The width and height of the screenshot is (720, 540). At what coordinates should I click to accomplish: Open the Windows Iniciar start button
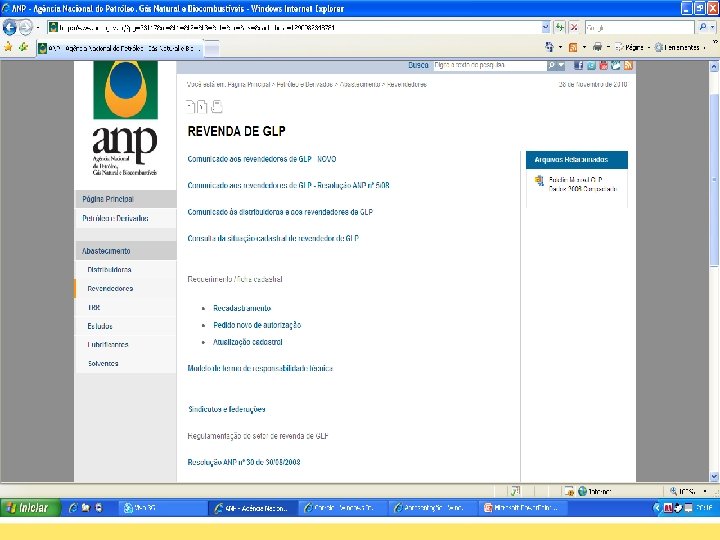[x=30, y=507]
